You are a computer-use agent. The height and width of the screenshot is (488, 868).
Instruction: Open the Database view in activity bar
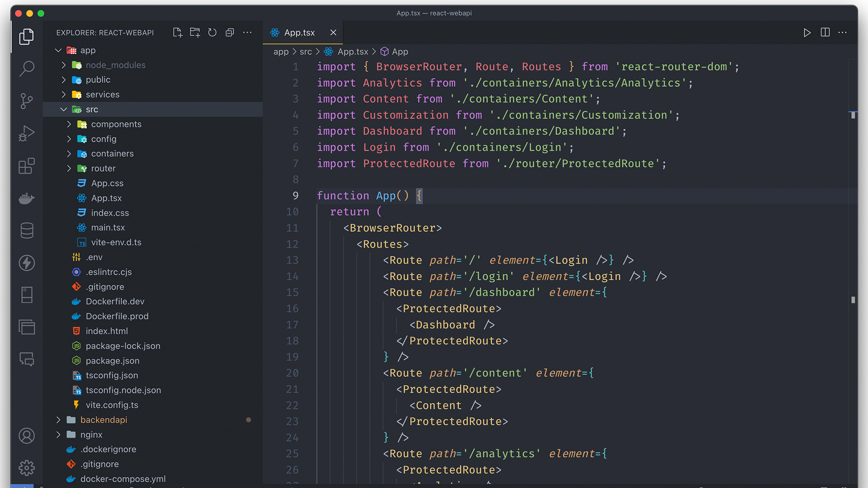pyautogui.click(x=27, y=230)
